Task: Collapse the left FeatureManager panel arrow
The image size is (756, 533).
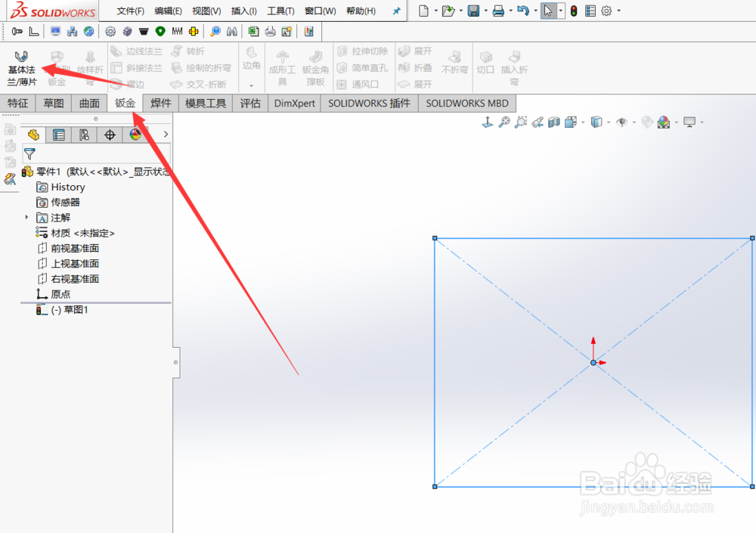Action: 175,361
